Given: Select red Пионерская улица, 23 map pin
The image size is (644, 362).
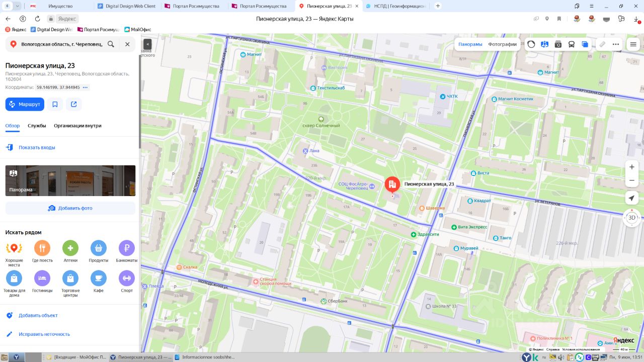Looking at the screenshot, I should (x=392, y=185).
